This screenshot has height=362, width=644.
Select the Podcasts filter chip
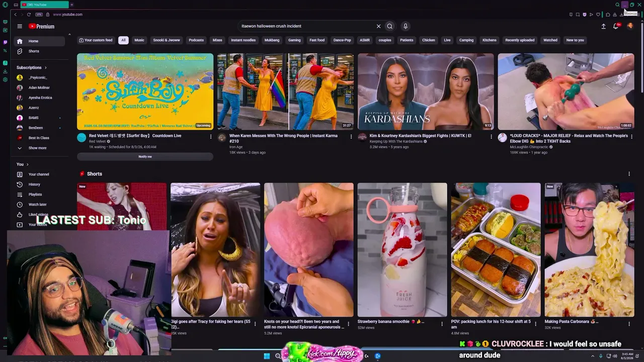click(x=196, y=40)
